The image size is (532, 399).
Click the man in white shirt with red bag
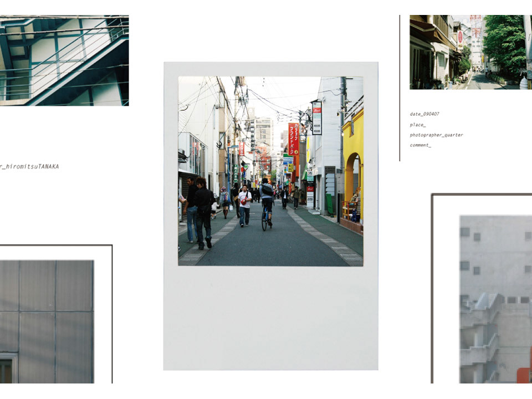click(244, 206)
